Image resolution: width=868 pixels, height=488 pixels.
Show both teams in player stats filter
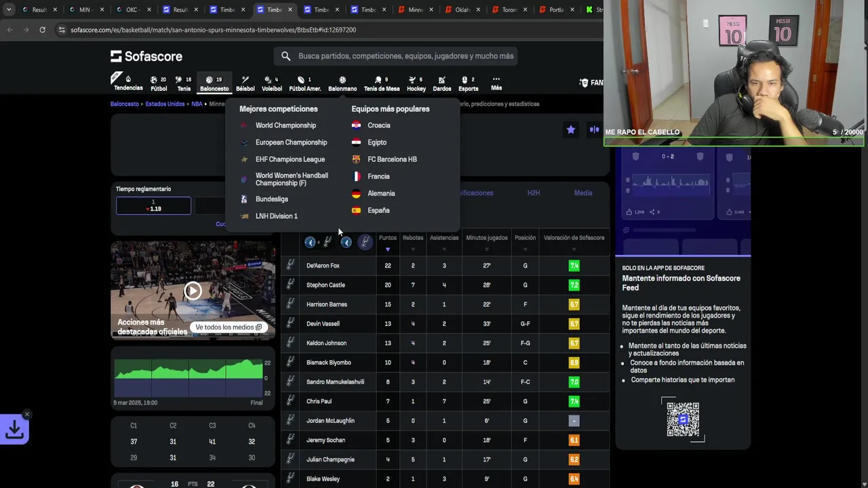coord(319,242)
